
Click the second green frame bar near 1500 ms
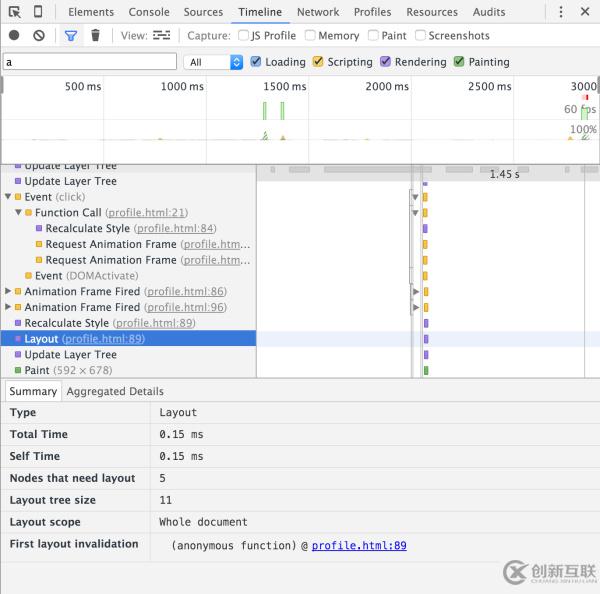282,111
